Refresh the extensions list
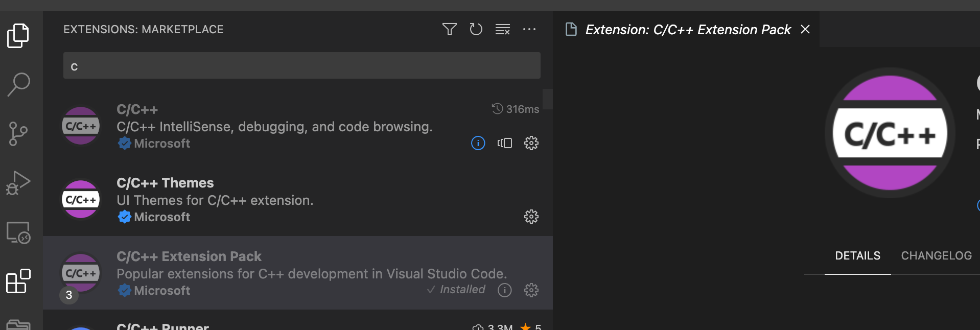 pos(476,29)
